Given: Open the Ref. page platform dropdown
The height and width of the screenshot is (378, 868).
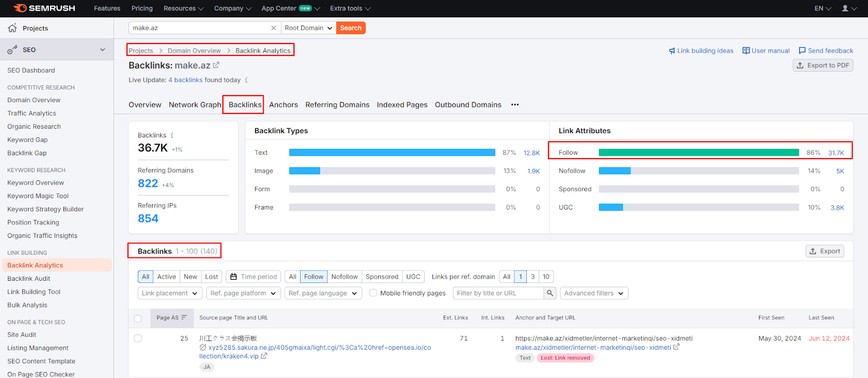Looking at the screenshot, I should coord(243,293).
